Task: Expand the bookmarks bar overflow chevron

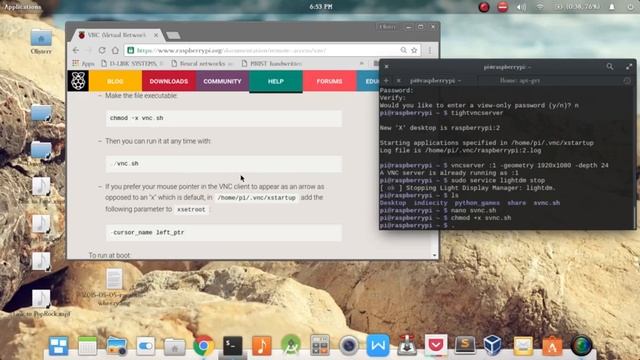Action: [x=362, y=63]
